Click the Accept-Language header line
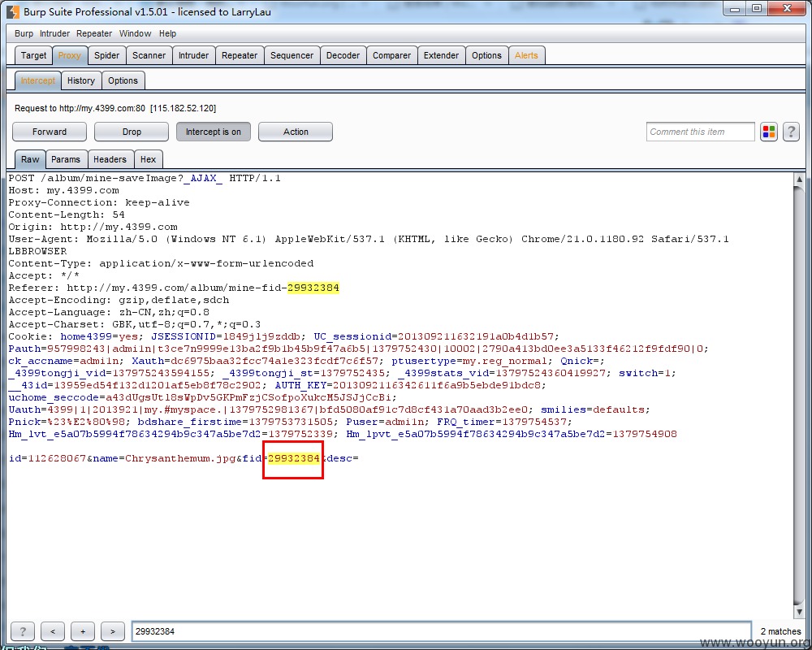 coord(109,312)
